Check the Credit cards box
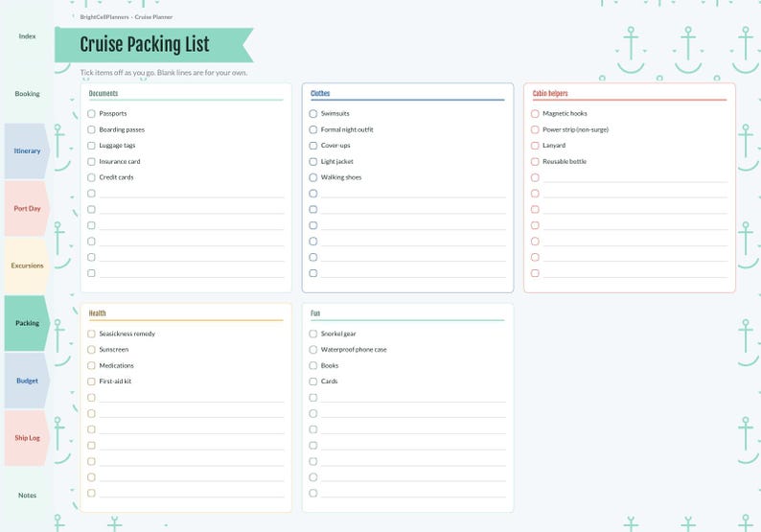761x532 pixels. 91,177
